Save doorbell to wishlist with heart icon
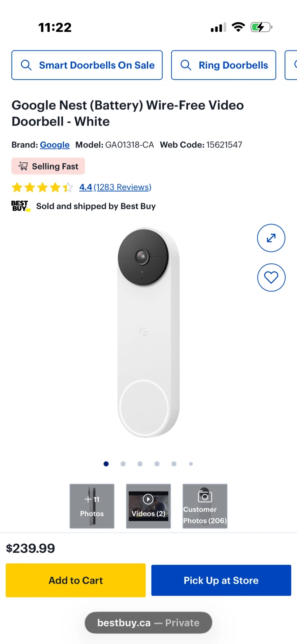Image resolution: width=297 pixels, height=644 pixels. click(271, 278)
